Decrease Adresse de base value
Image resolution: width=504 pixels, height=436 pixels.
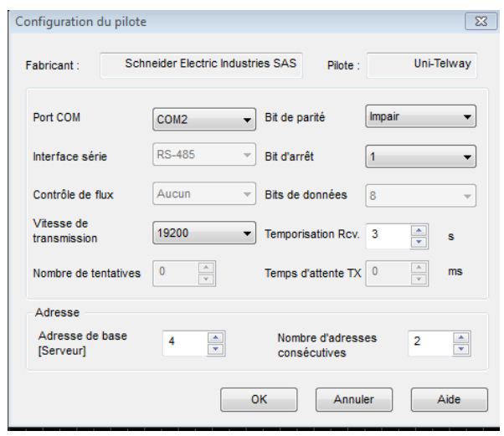[x=216, y=346]
